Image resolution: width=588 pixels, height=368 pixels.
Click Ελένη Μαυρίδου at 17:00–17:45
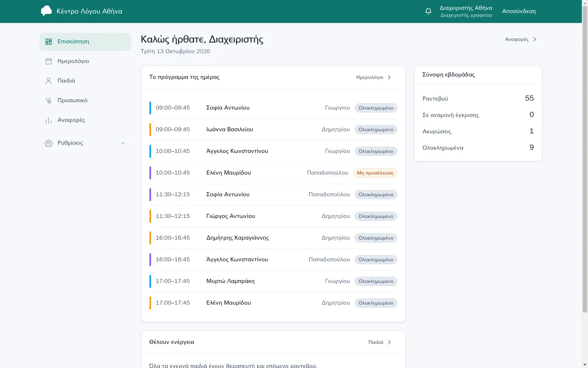click(229, 303)
